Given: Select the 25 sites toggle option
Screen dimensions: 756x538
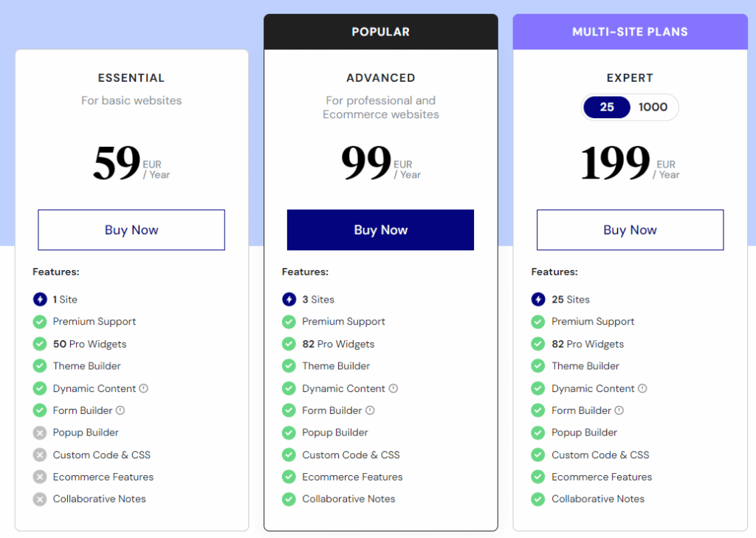Looking at the screenshot, I should pos(607,107).
